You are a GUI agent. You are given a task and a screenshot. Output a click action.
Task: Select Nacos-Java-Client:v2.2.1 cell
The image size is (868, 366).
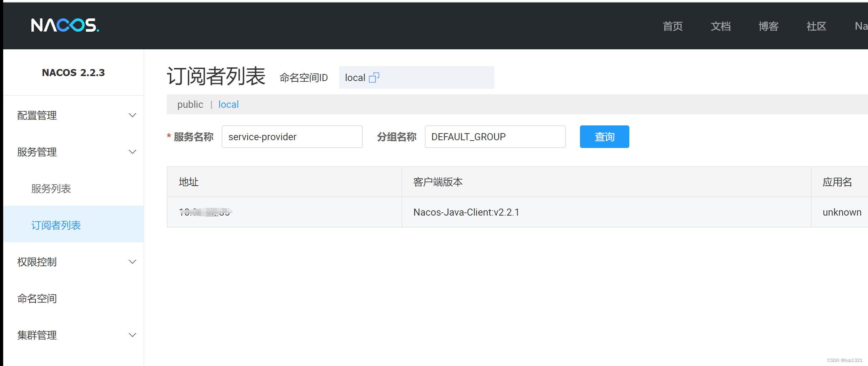[606, 212]
